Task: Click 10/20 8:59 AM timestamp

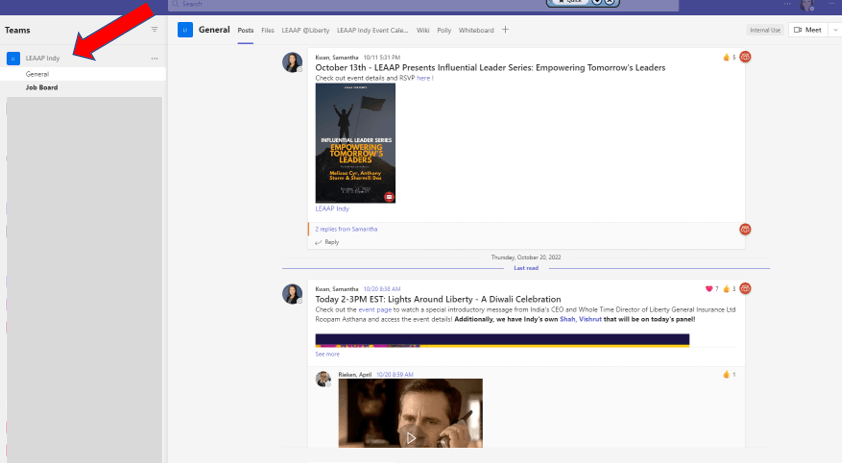Action: point(395,374)
